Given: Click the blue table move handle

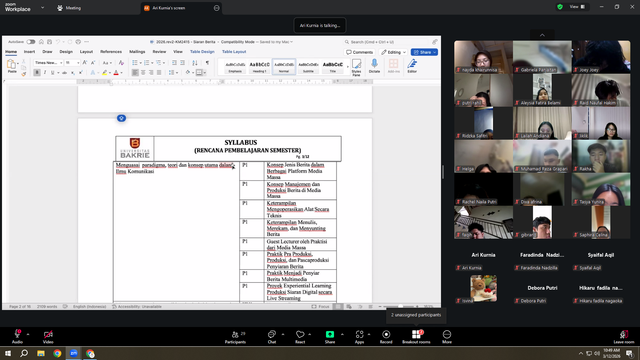Looking at the screenshot, I should [121, 118].
